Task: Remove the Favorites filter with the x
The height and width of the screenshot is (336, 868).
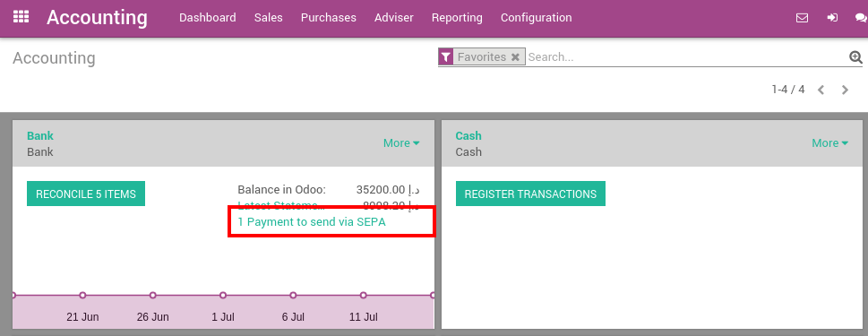Action: point(515,57)
